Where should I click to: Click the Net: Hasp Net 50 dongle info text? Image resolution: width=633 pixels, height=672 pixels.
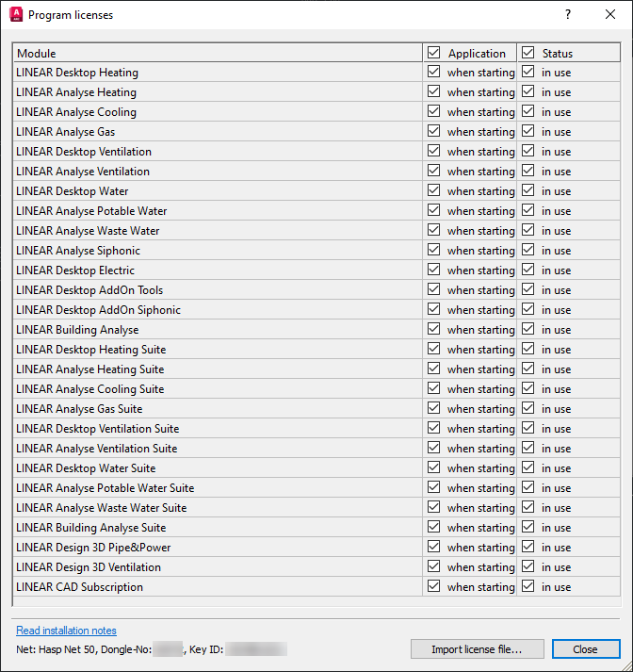152,649
